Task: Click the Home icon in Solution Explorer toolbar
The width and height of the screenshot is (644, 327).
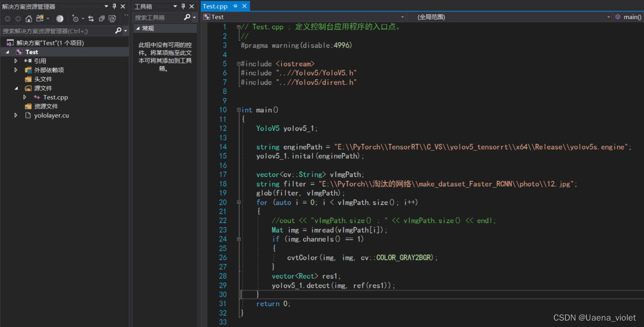Action: click(29, 18)
